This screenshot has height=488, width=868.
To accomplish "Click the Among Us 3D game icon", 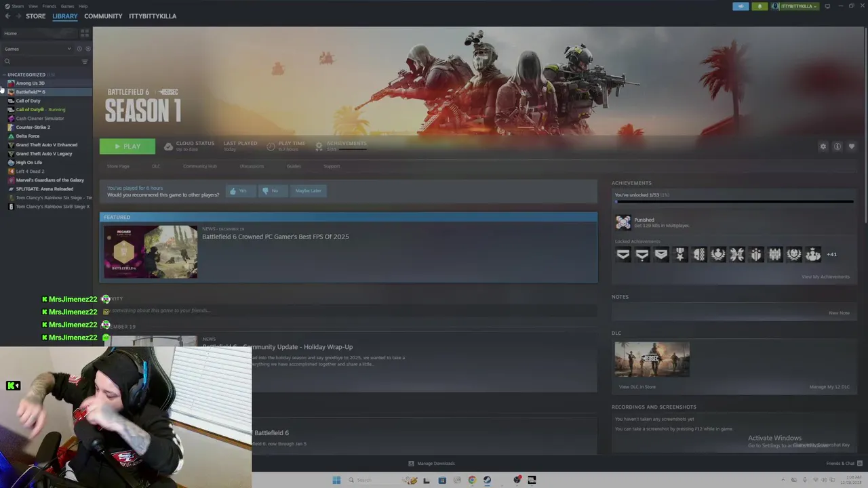I will click(x=11, y=83).
